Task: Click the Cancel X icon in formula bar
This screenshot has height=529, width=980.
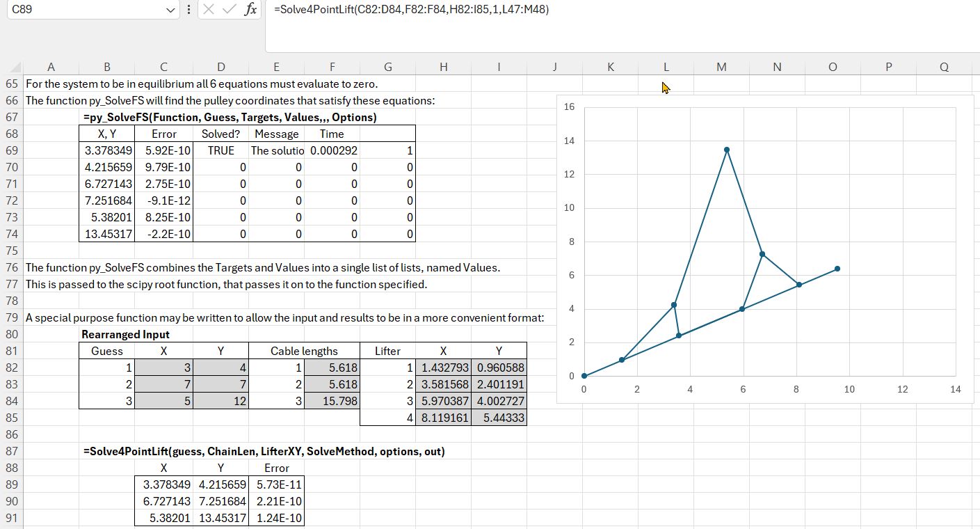Action: point(209,10)
